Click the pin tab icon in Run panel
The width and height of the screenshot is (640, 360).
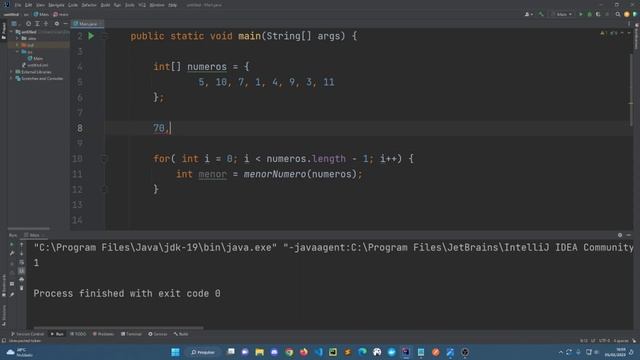[12, 294]
